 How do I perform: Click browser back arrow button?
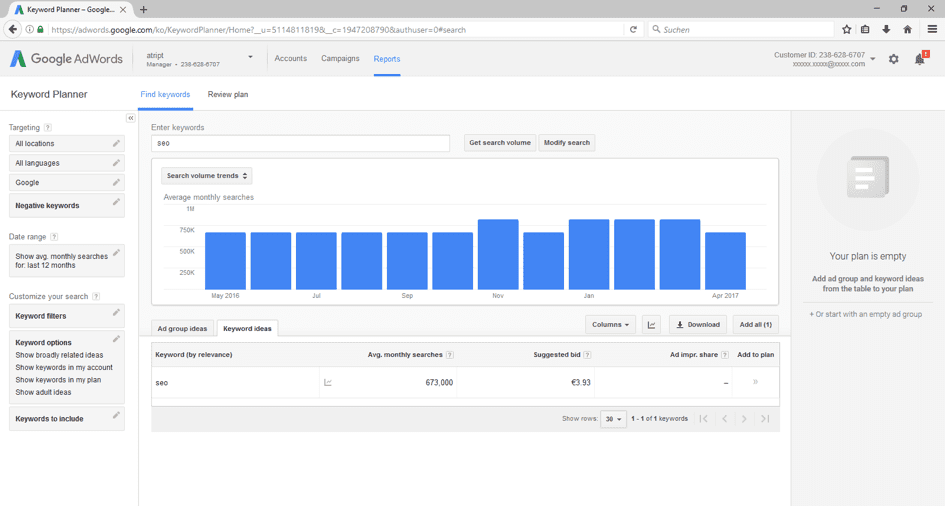click(x=13, y=29)
